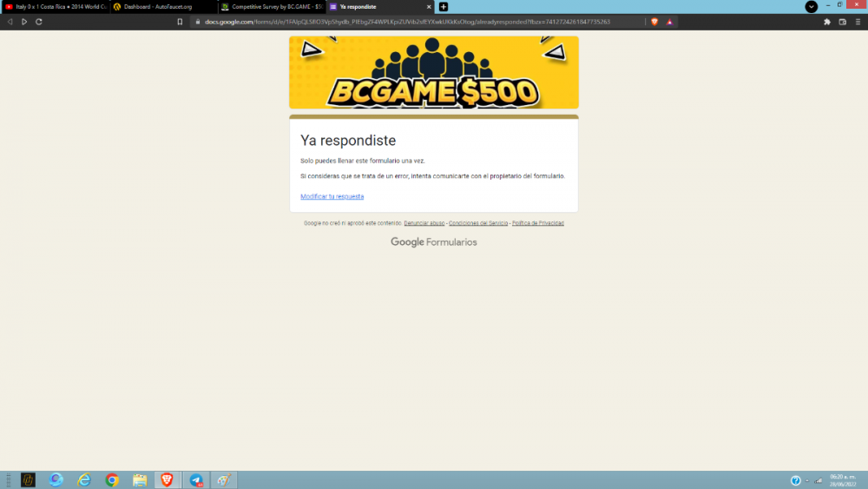Click the Brave Rewards triangle icon
The width and height of the screenshot is (868, 489).
(669, 22)
